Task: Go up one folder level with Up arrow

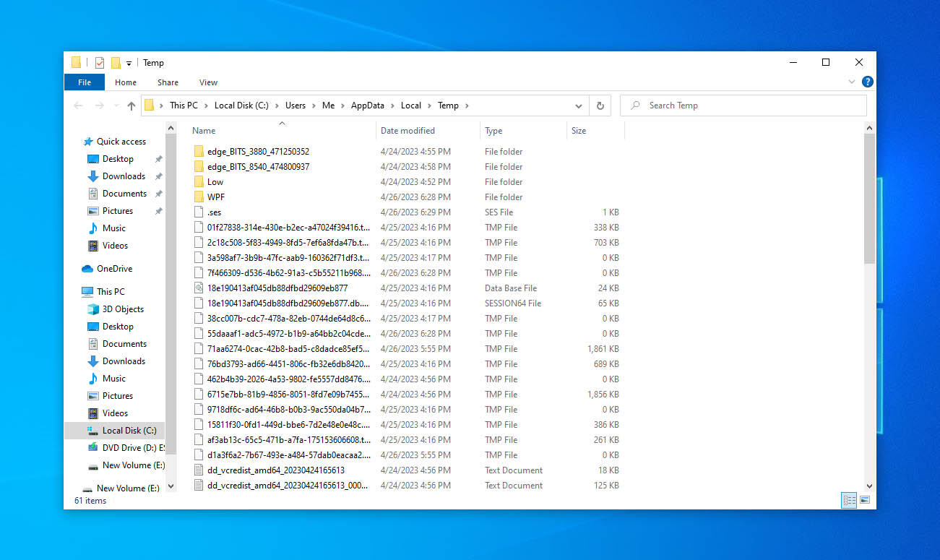Action: (x=131, y=105)
